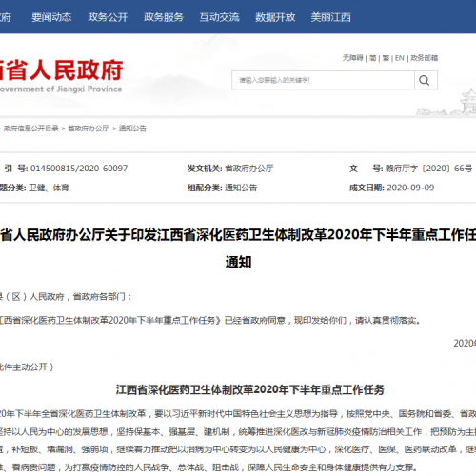Image resolution: width=476 pixels, height=476 pixels.
Task: Click 组配分类 value 通知公告
Action: 241,188
